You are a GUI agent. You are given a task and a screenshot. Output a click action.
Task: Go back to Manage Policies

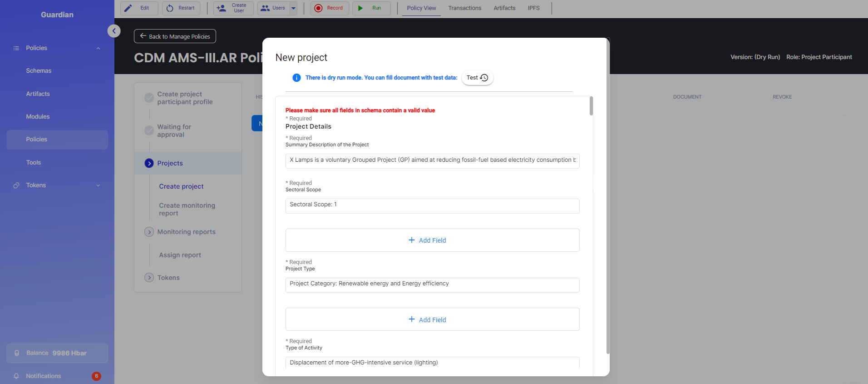(x=175, y=36)
